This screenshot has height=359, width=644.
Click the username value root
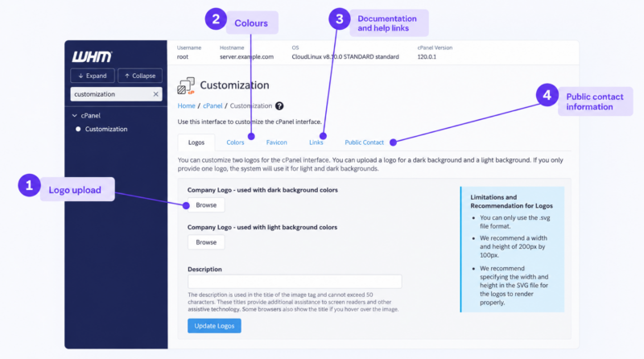coord(183,56)
